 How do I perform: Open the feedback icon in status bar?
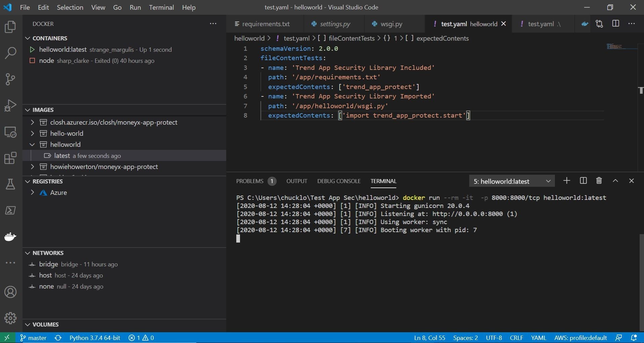tap(618, 338)
